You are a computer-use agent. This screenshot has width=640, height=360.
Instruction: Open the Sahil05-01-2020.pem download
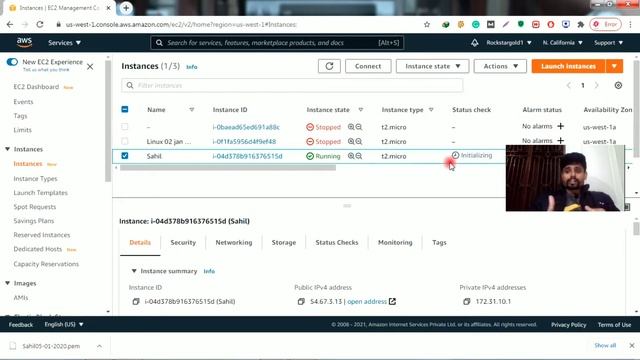51,346
